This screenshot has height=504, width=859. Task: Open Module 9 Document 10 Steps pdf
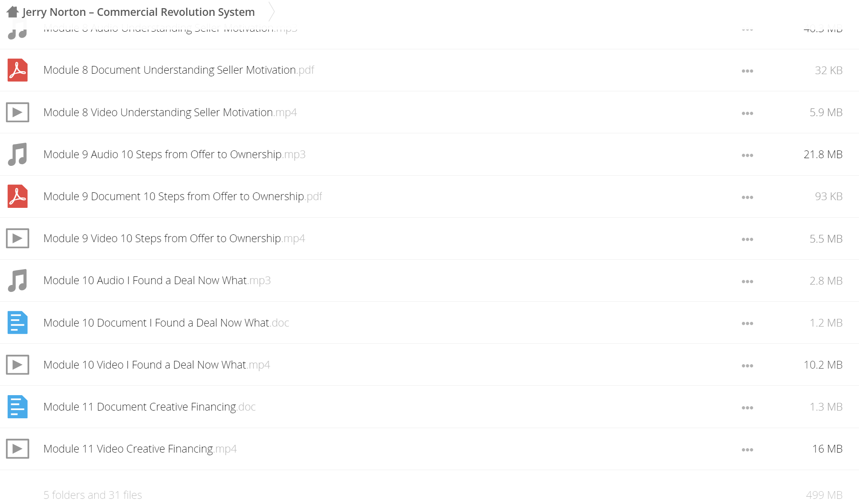(x=183, y=196)
